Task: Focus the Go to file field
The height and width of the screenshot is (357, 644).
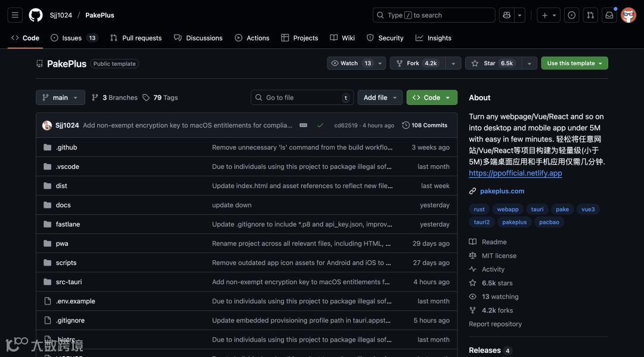Action: (x=302, y=97)
